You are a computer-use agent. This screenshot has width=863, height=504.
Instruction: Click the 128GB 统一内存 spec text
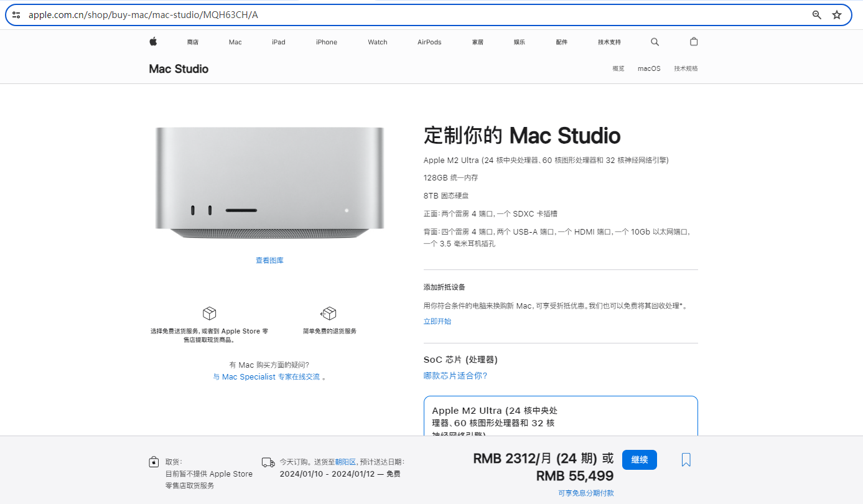pyautogui.click(x=450, y=178)
